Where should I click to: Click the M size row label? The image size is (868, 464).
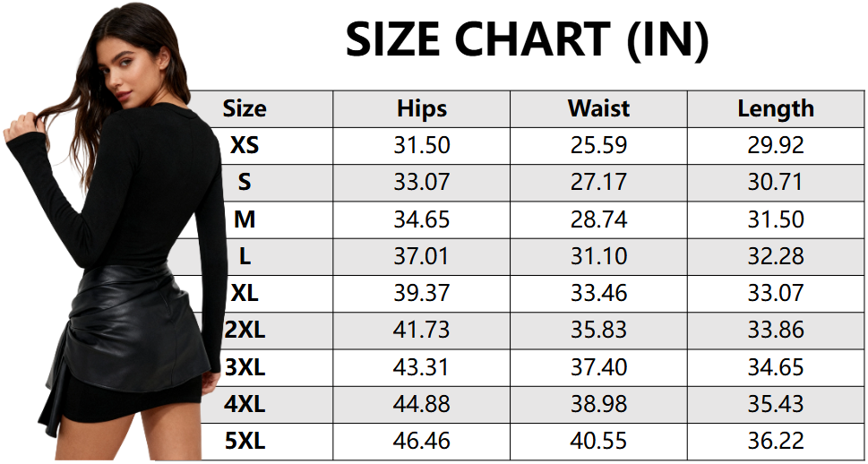coord(245,219)
